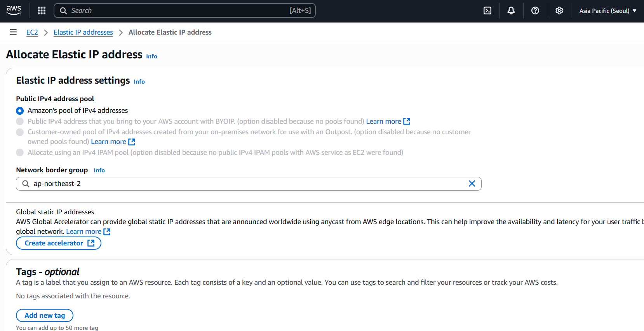644x331 pixels.
Task: Open Learn more link for BYOIP
Action: (x=383, y=121)
